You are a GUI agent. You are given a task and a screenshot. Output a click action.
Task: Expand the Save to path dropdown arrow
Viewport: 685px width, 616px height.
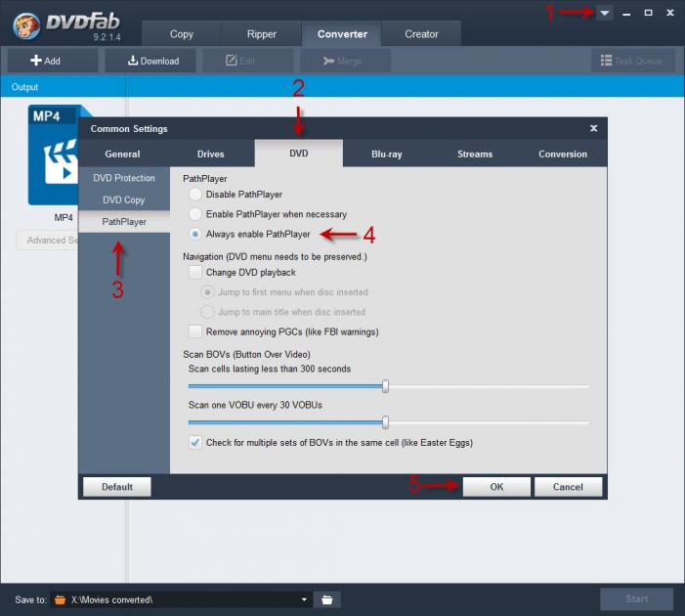(x=304, y=599)
